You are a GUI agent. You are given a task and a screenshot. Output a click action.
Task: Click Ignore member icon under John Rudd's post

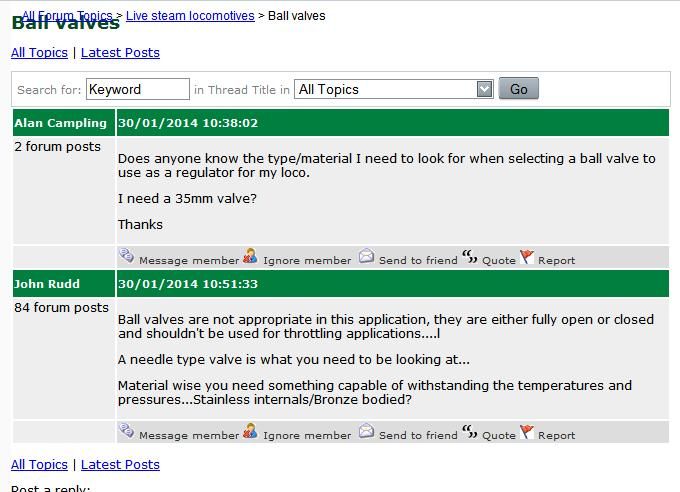(x=250, y=430)
